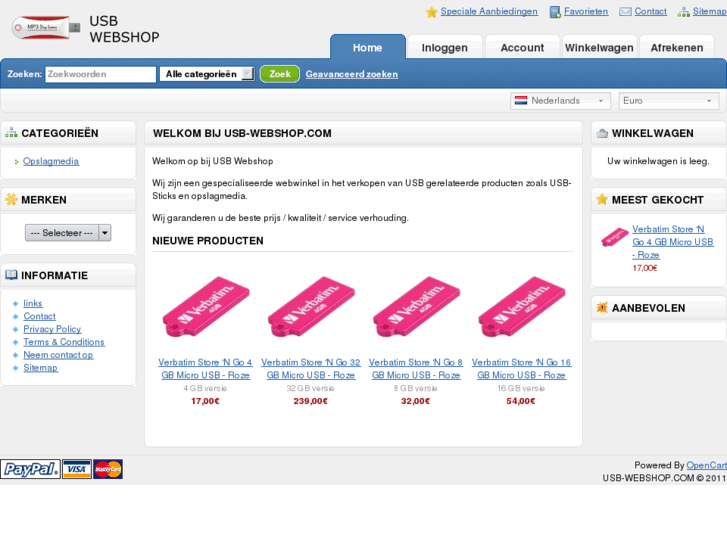Click the 16 GB Verbatim product image
727x545 pixels.
[x=522, y=307]
